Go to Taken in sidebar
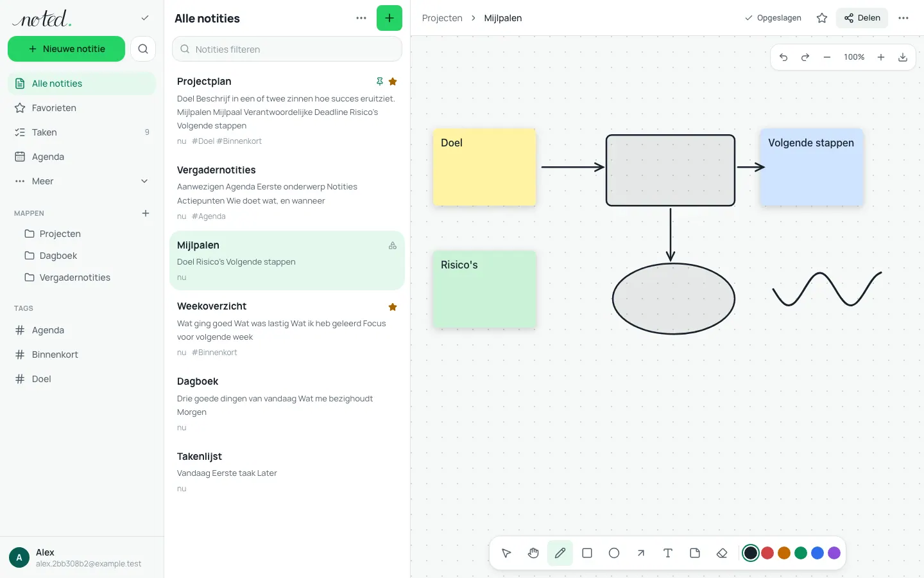 tap(81, 132)
